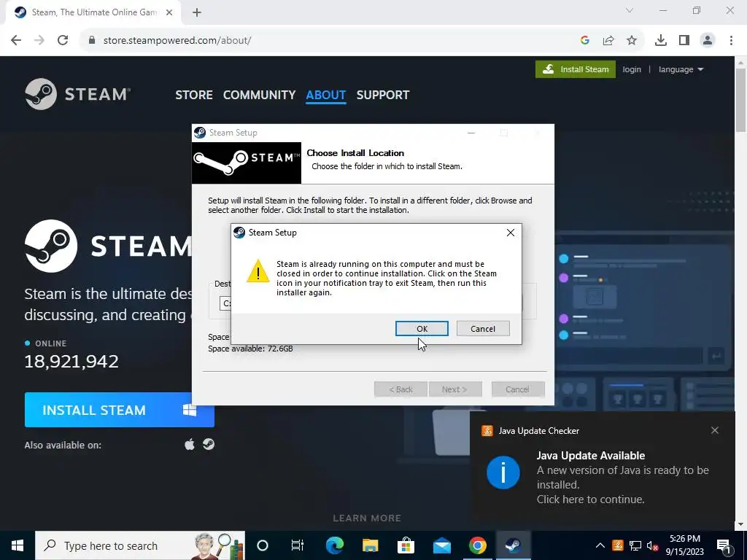Screen dimensions: 747x560
Task: Click the Java Update Available notification message
Action: click(623, 477)
